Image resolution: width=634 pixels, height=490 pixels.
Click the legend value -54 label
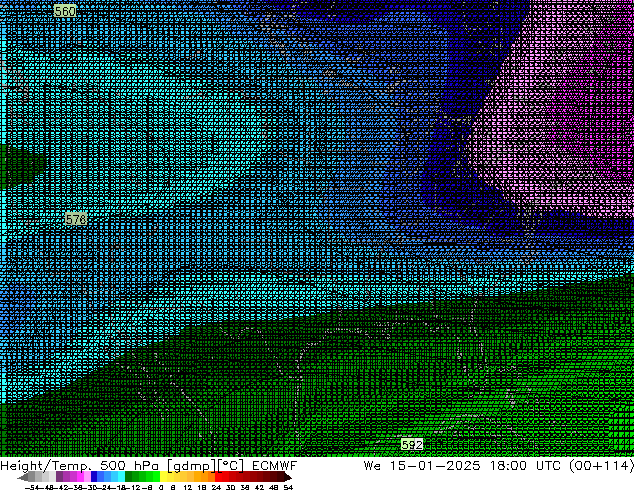pyautogui.click(x=32, y=487)
